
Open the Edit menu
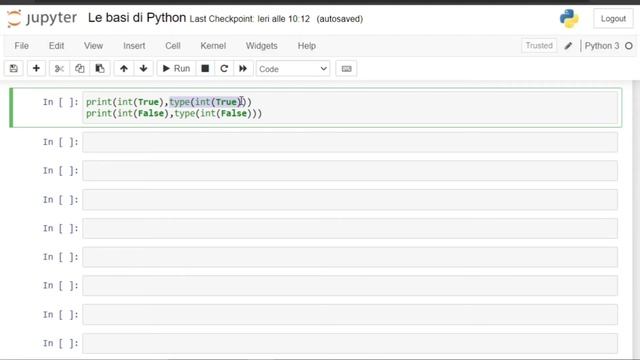[56, 46]
